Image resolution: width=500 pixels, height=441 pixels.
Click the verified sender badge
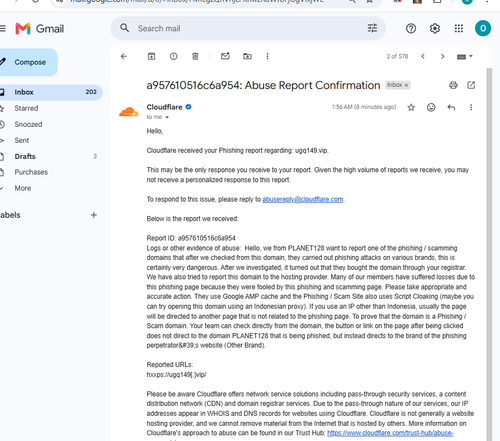188,107
